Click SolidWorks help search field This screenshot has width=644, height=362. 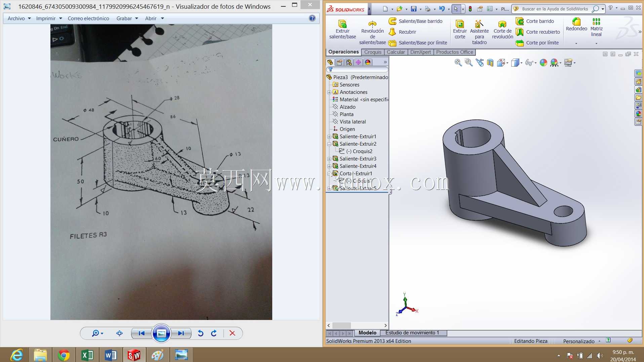(555, 9)
